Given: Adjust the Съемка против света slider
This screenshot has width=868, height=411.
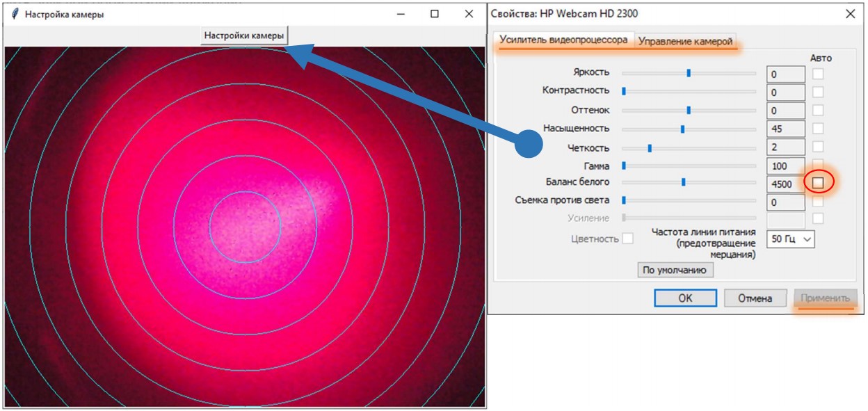Looking at the screenshot, I should click(x=689, y=200).
